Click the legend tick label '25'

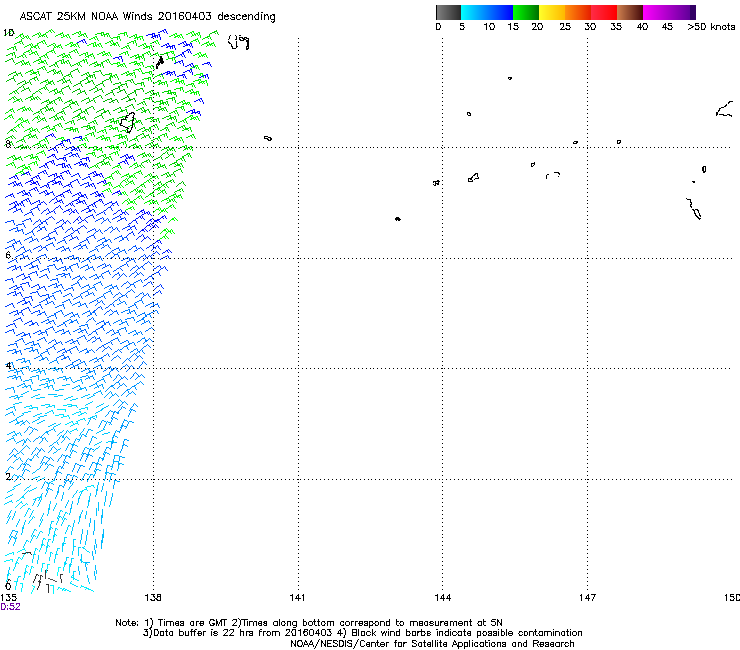tap(565, 26)
